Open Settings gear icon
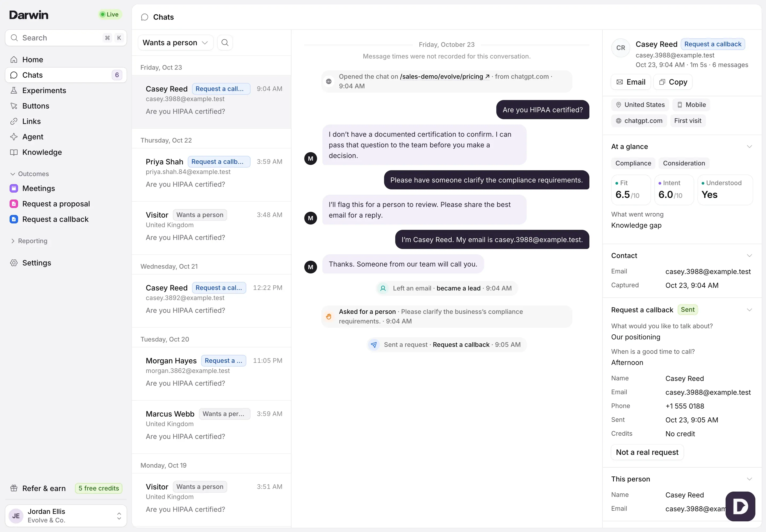 pyautogui.click(x=14, y=263)
